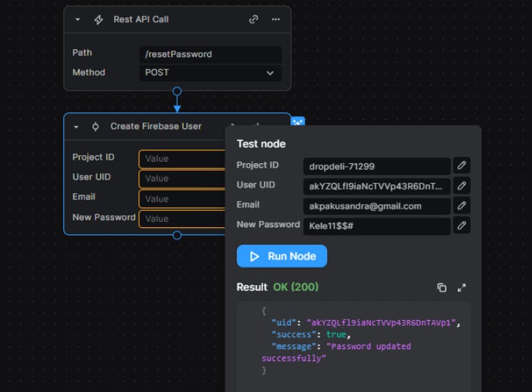
Task: Click the output connector below Rest API Call
Action: (x=178, y=91)
